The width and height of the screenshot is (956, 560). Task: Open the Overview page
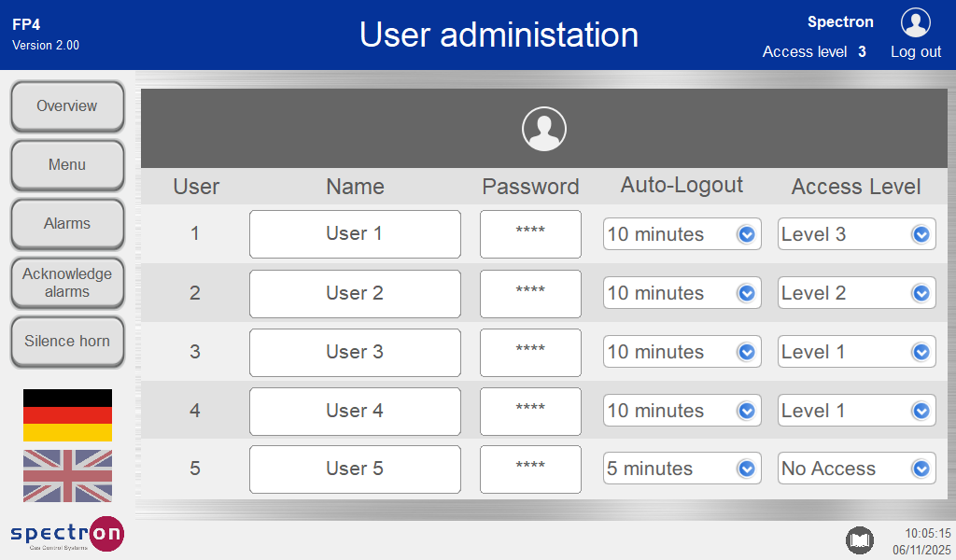(x=67, y=106)
